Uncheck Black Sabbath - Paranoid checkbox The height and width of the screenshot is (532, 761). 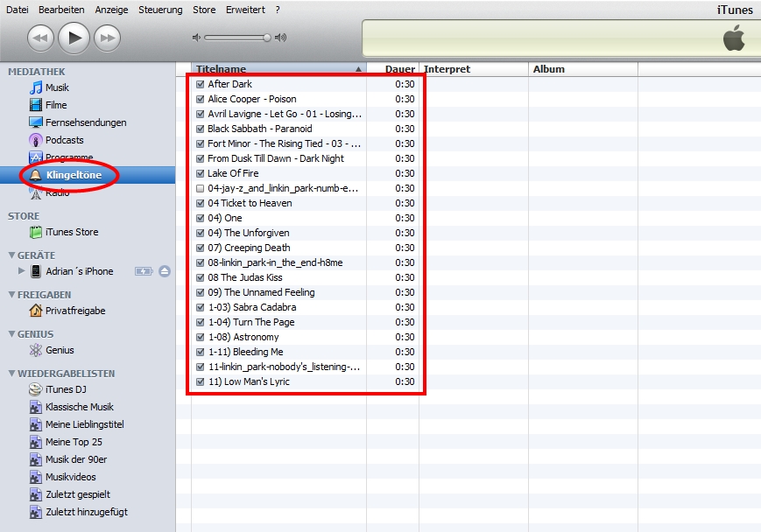click(200, 129)
